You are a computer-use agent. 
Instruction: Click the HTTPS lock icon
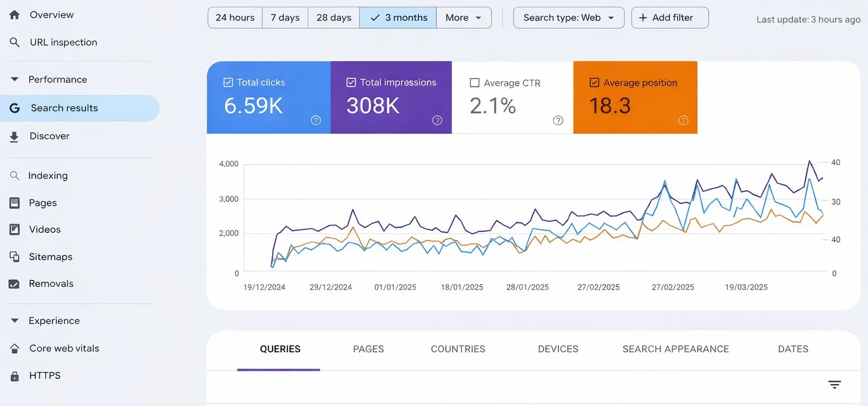(14, 375)
